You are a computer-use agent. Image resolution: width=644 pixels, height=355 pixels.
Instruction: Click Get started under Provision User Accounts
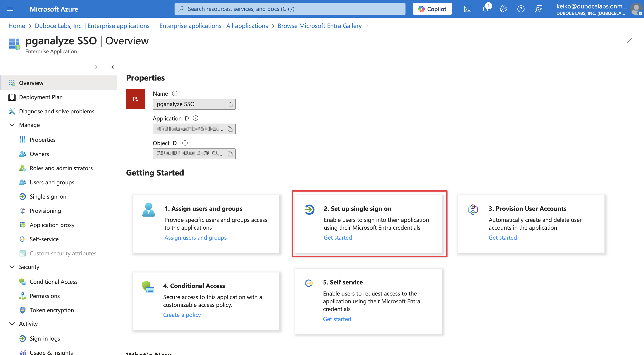point(503,238)
